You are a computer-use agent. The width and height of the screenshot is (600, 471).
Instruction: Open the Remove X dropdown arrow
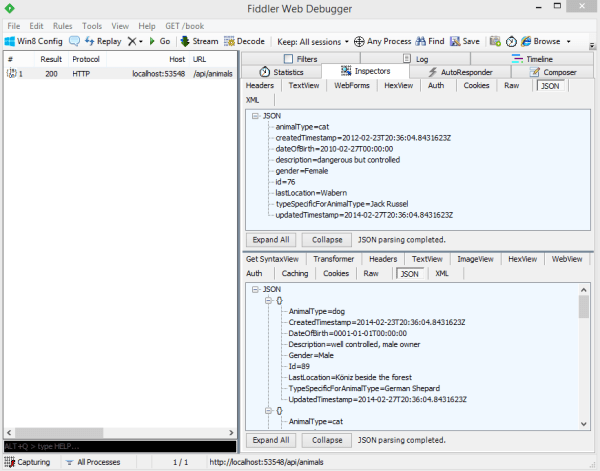141,41
